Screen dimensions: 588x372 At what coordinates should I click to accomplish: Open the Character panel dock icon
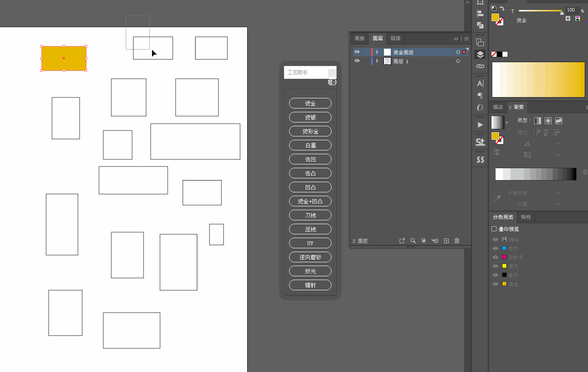click(480, 83)
